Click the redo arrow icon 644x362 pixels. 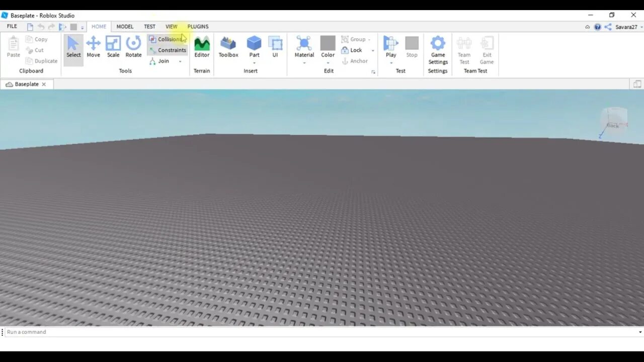51,27
